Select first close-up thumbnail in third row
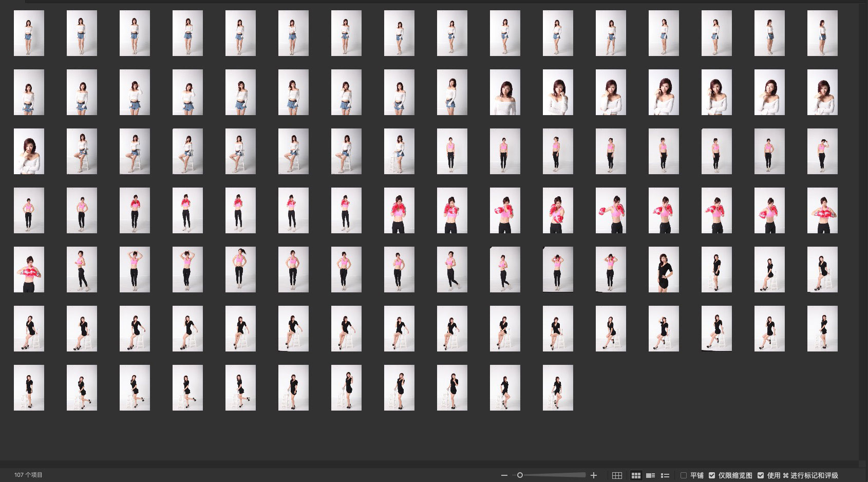This screenshot has height=482, width=868. point(29,152)
